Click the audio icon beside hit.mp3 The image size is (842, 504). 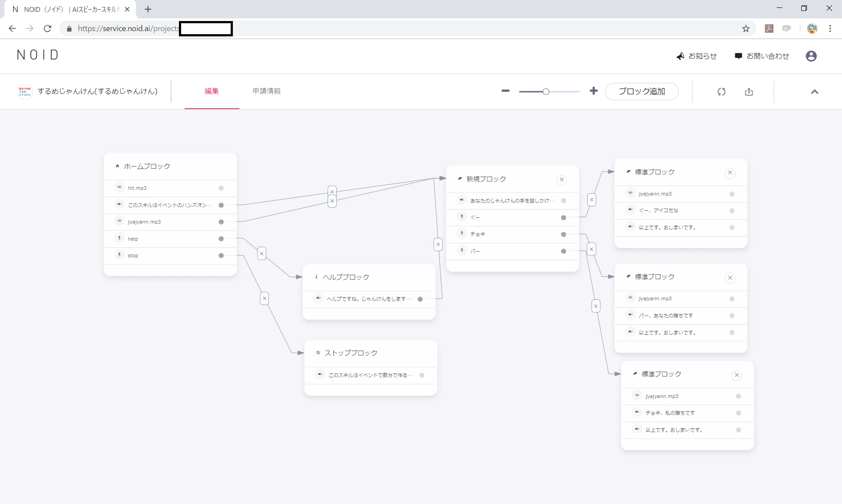coord(119,187)
